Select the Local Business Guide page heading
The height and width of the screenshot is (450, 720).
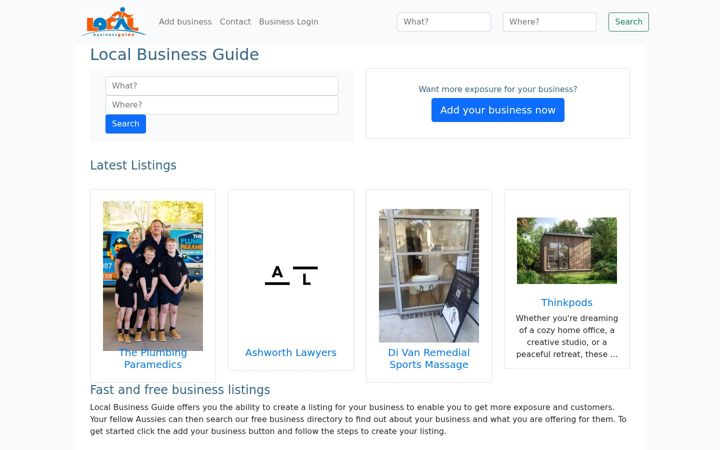point(174,55)
